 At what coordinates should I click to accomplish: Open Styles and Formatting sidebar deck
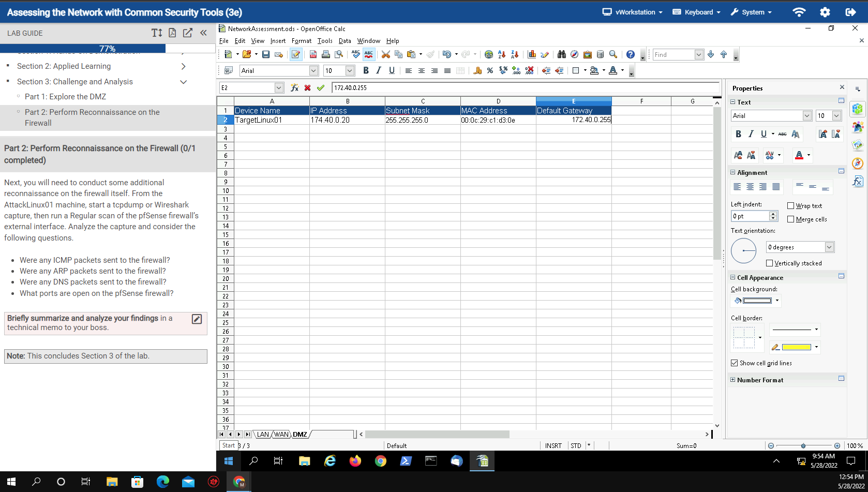point(858,127)
